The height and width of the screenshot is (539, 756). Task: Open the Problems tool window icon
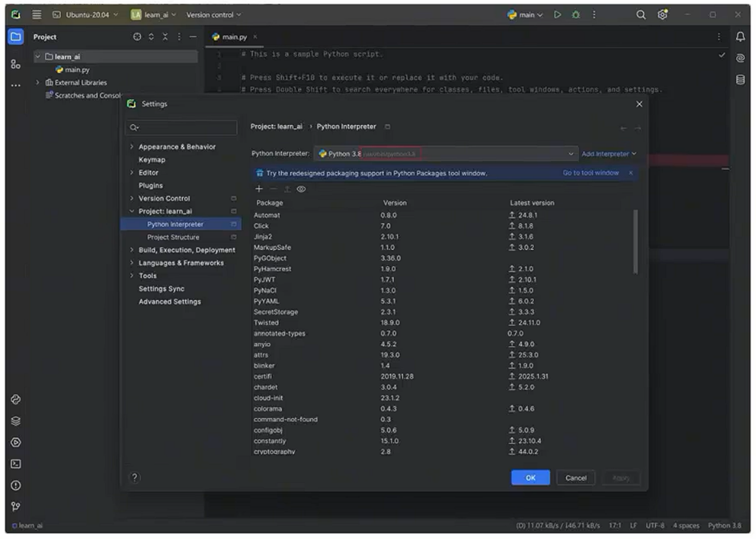click(16, 485)
